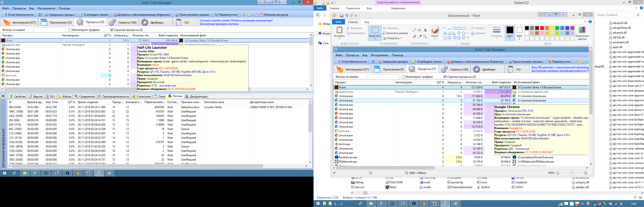The width and height of the screenshot is (644, 207).
Task: Open the Производительность detail tab
Action: coord(113,96)
